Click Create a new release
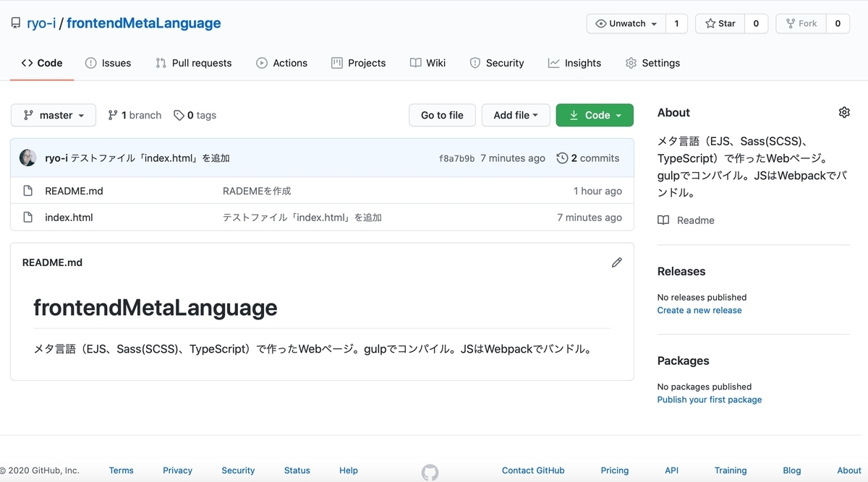The height and width of the screenshot is (482, 868). point(699,310)
